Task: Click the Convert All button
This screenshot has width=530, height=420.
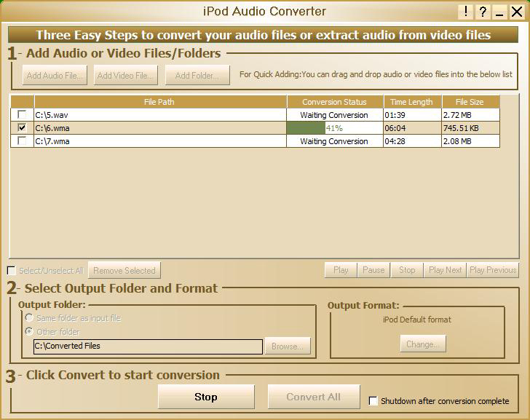Action: (x=314, y=397)
